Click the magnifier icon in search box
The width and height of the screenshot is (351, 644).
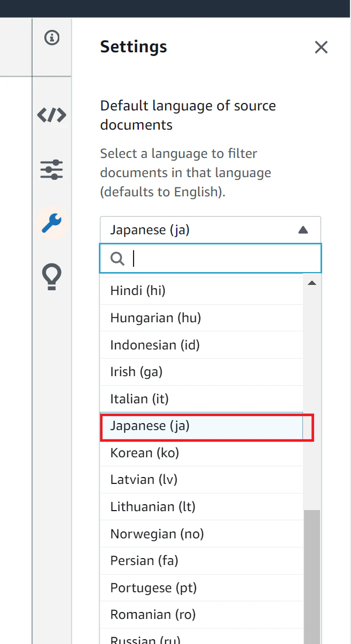click(117, 259)
